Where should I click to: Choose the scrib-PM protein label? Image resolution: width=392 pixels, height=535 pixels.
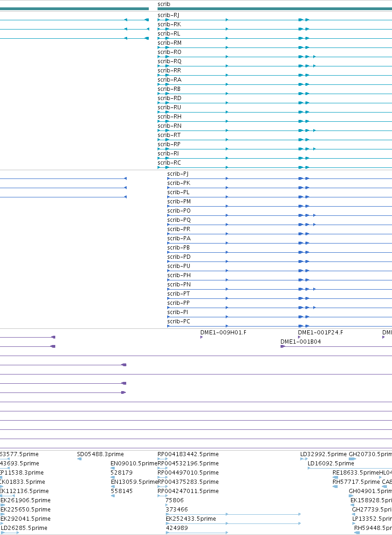tap(179, 201)
